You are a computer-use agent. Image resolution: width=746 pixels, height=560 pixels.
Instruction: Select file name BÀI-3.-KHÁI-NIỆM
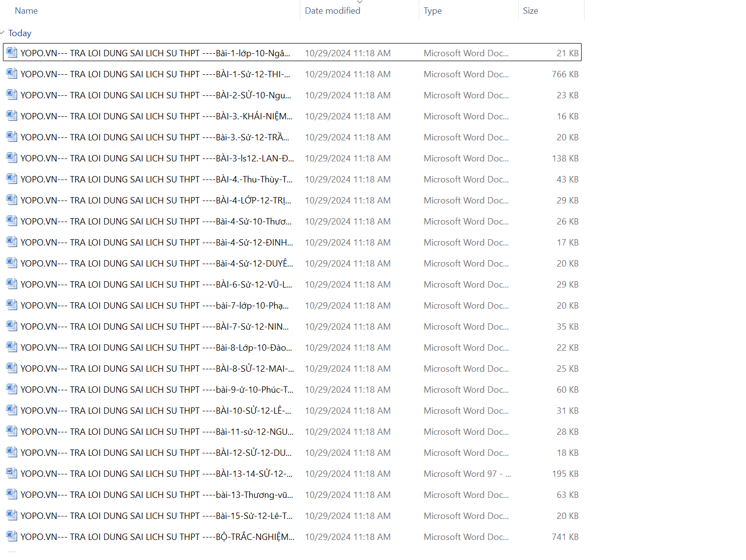157,116
